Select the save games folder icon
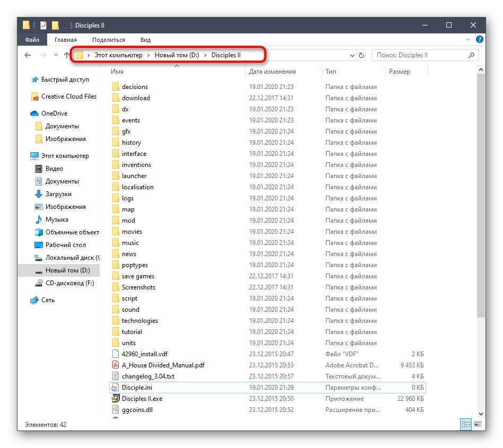Screen dimensions: 503x448 point(116,276)
